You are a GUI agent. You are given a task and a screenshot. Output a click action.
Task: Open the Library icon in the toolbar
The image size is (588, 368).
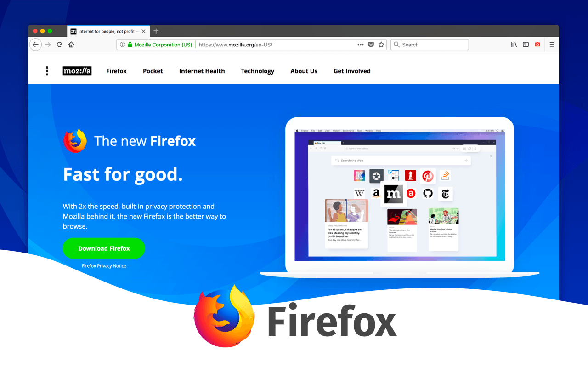coord(514,45)
